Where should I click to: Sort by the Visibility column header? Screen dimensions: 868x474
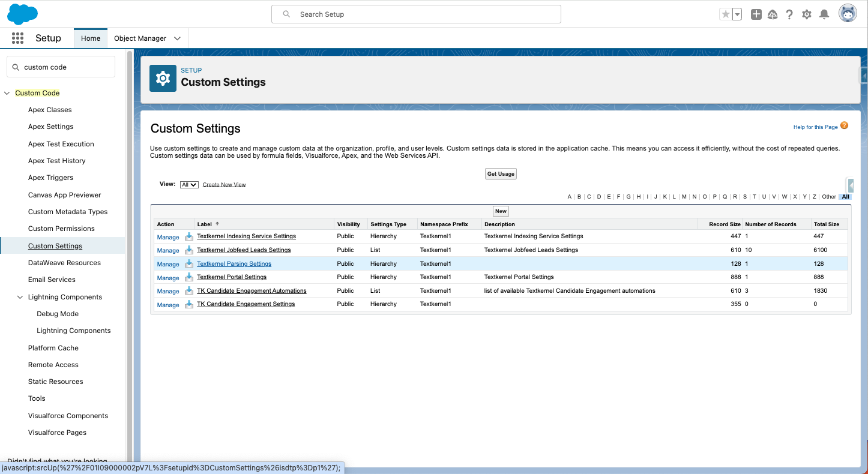349,224
